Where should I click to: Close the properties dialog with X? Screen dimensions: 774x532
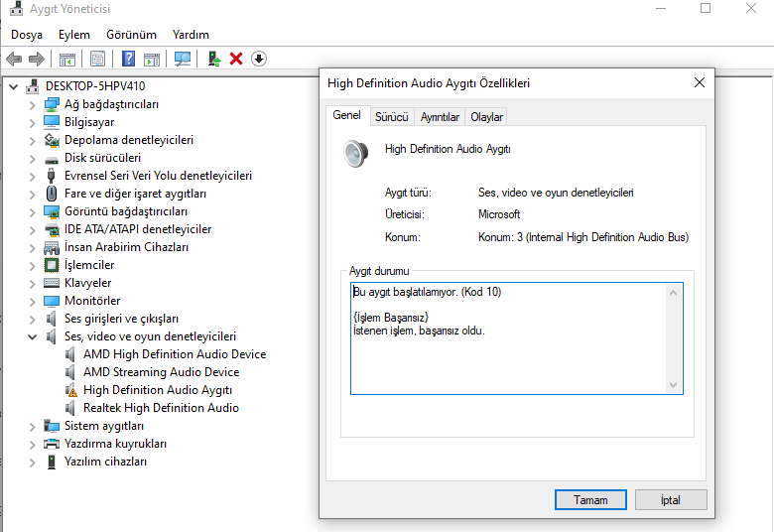pyautogui.click(x=699, y=82)
